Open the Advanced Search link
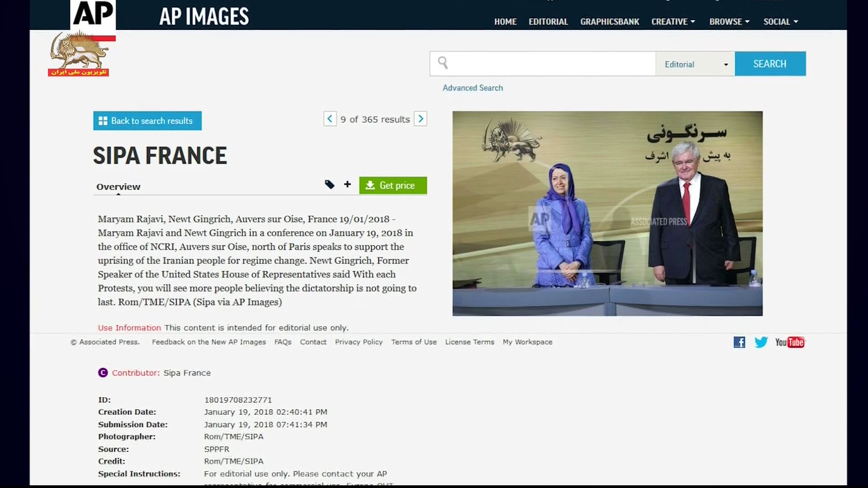 pos(472,88)
